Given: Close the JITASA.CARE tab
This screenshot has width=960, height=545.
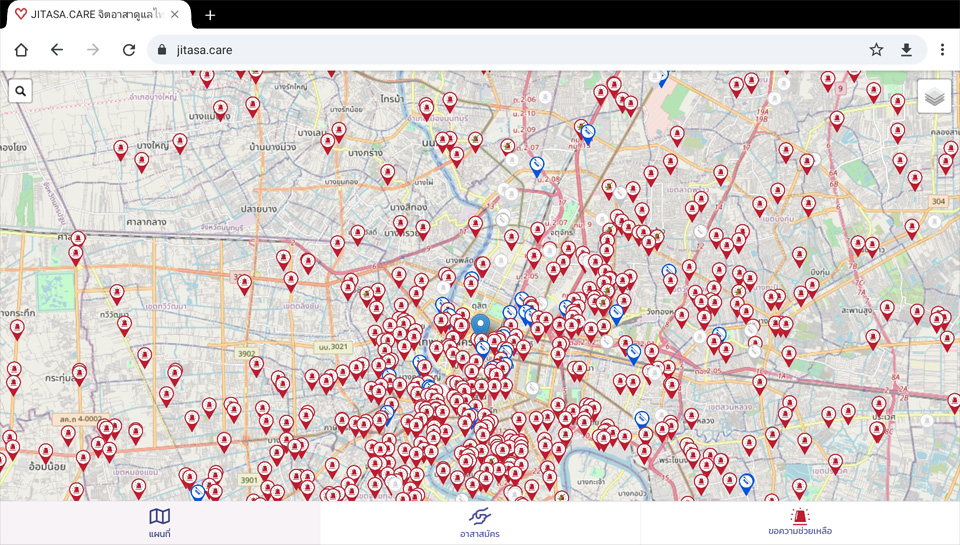Looking at the screenshot, I should (176, 15).
